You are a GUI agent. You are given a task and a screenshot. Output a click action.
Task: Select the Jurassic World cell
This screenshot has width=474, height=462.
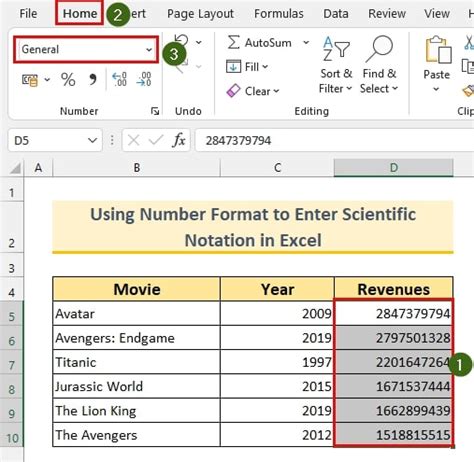136,387
